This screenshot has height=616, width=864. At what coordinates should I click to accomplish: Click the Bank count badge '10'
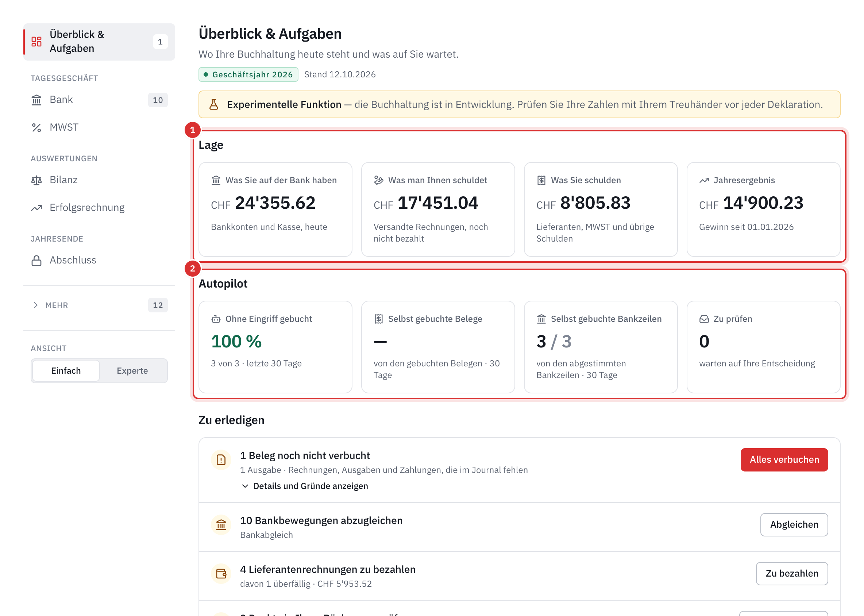pyautogui.click(x=158, y=100)
